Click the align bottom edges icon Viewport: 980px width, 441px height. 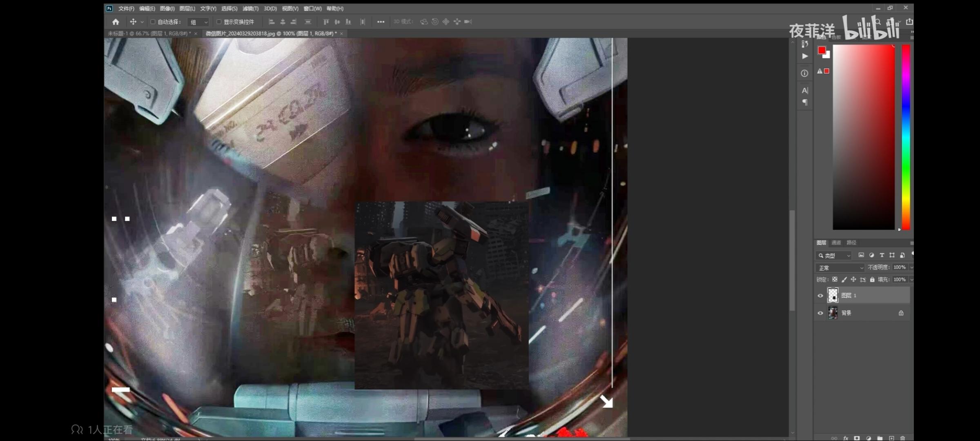[x=348, y=22]
